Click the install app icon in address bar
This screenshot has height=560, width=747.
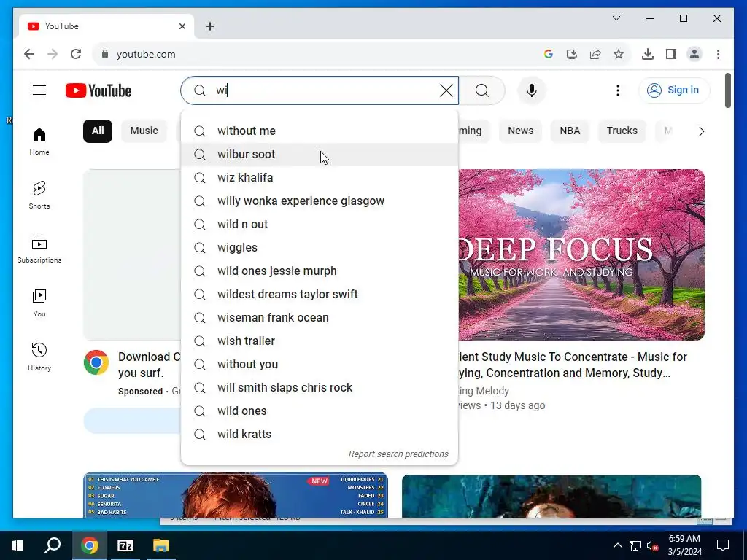(x=572, y=54)
